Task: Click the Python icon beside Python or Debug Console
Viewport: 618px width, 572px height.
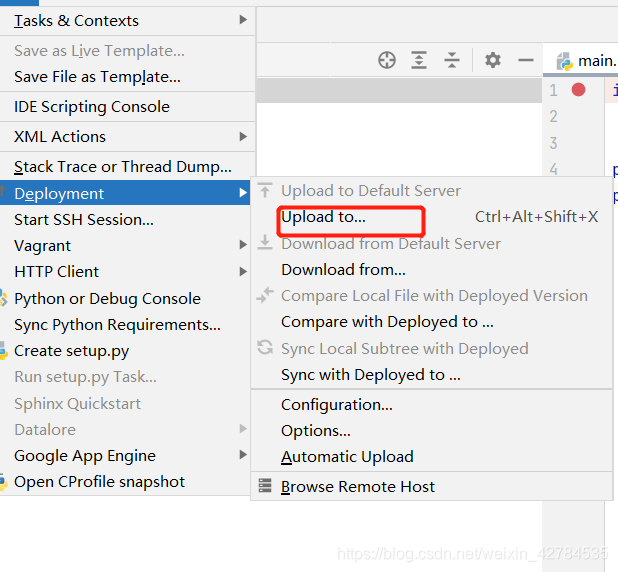Action: point(3,298)
